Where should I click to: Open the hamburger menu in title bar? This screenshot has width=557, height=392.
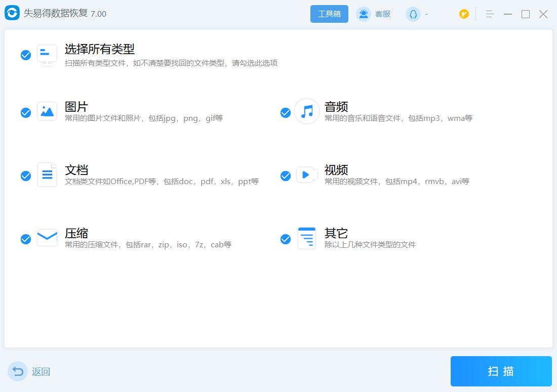click(489, 14)
